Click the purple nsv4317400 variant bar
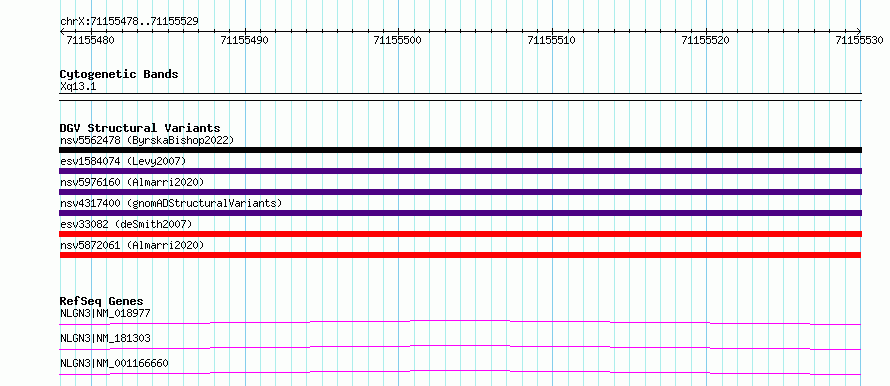This screenshot has height=386, width=890. pyautogui.click(x=460, y=213)
